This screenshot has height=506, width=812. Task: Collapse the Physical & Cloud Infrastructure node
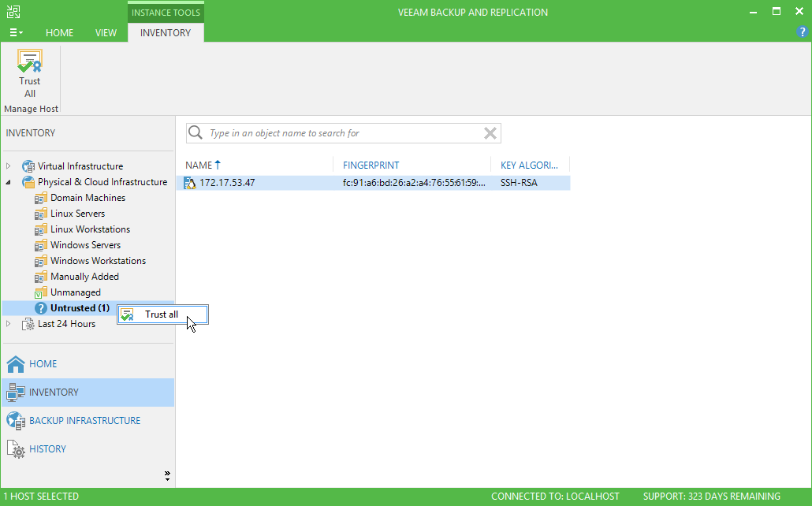[9, 182]
